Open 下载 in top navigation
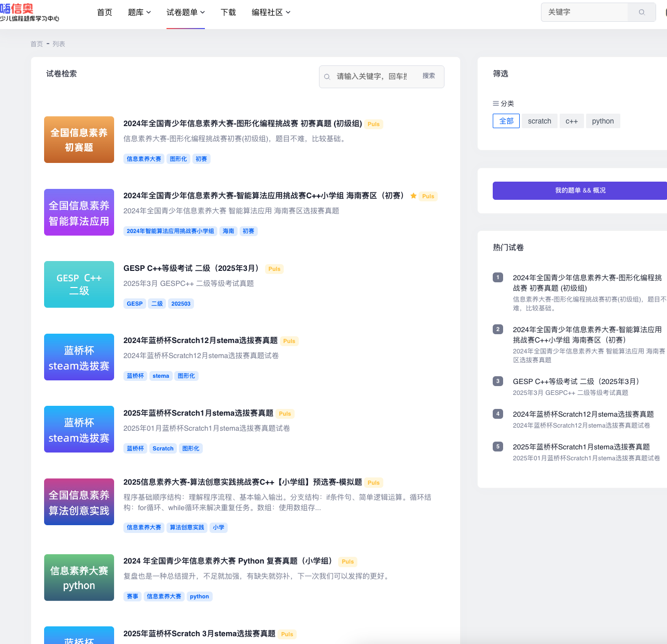This screenshot has width=667, height=644. pyautogui.click(x=228, y=12)
